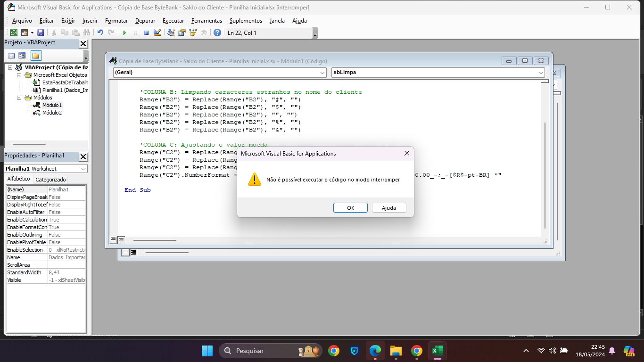
Task: Click the Pesquisar taskbar search box
Action: pyautogui.click(x=271, y=351)
